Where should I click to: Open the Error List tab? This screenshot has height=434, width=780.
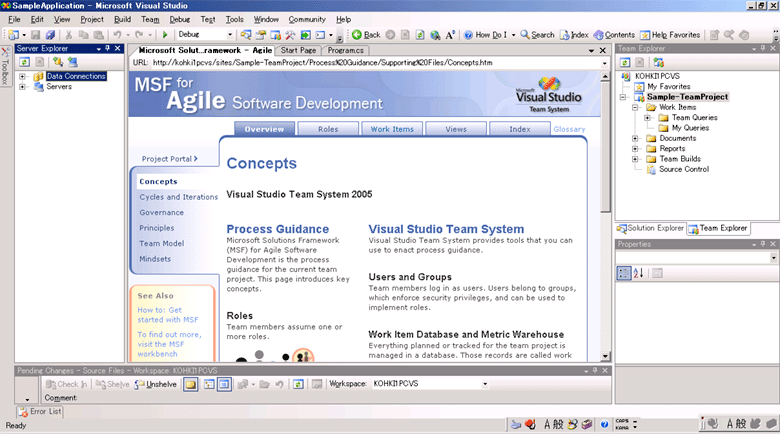click(x=40, y=412)
